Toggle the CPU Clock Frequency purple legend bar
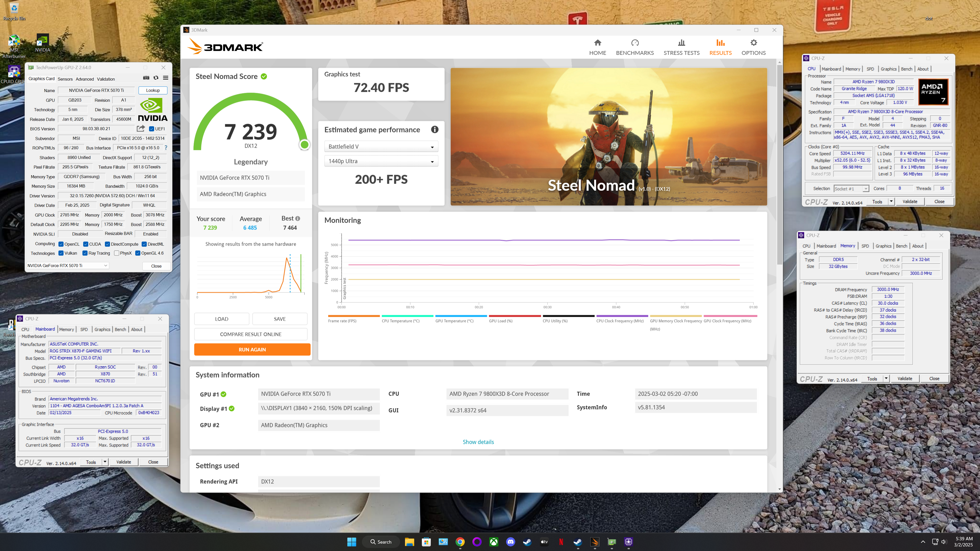Screen dimensions: 980x551 coord(622,316)
